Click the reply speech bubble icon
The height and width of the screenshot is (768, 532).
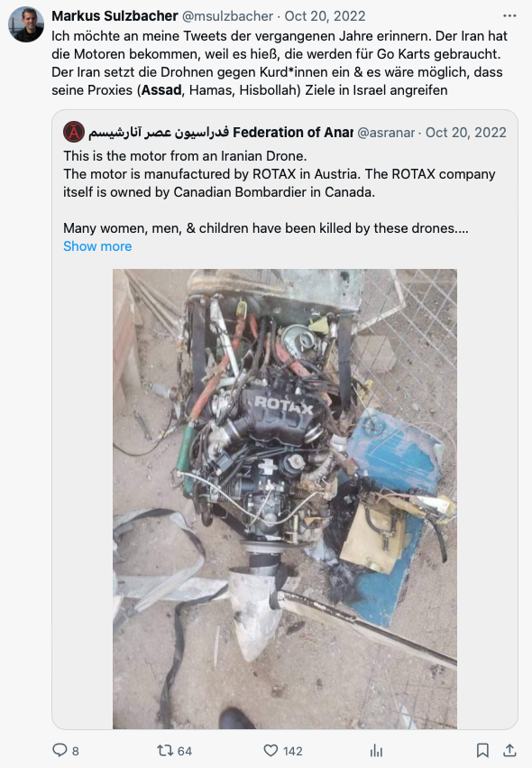[60, 750]
